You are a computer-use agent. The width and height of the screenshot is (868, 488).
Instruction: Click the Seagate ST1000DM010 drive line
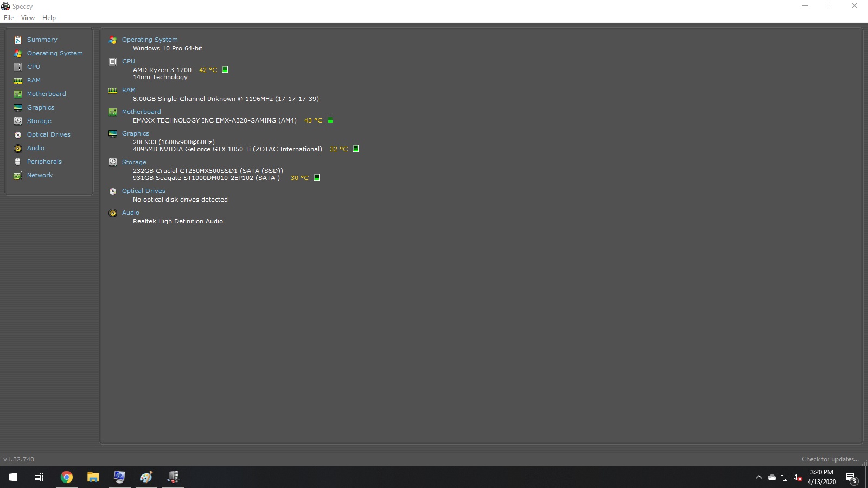[x=206, y=178]
